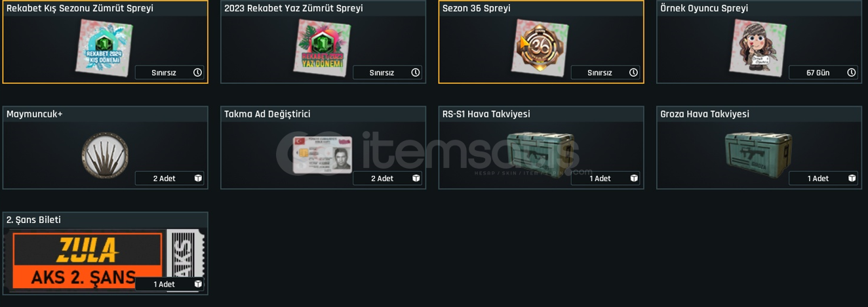Click box icon on 2. Şans Bileti badge

(x=198, y=284)
